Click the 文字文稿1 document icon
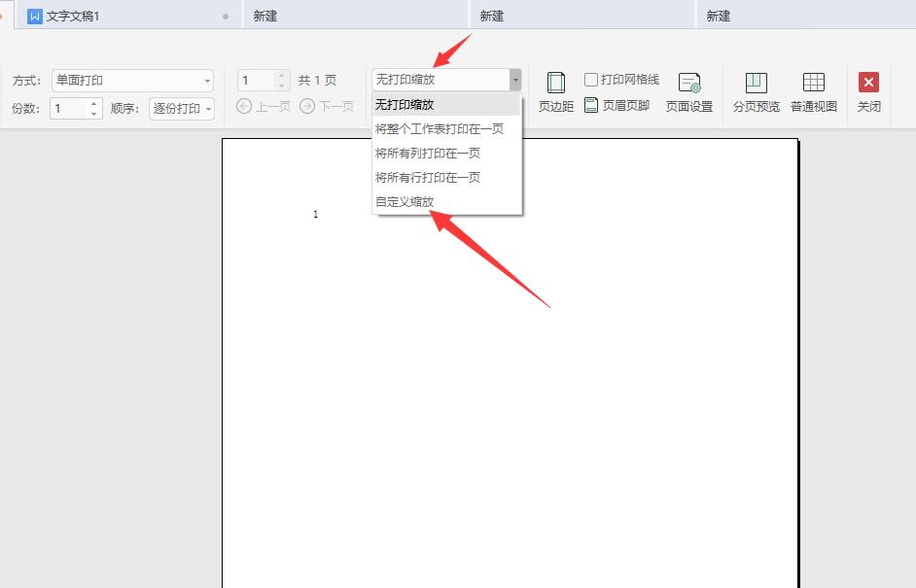The height and width of the screenshot is (588, 916). [35, 17]
